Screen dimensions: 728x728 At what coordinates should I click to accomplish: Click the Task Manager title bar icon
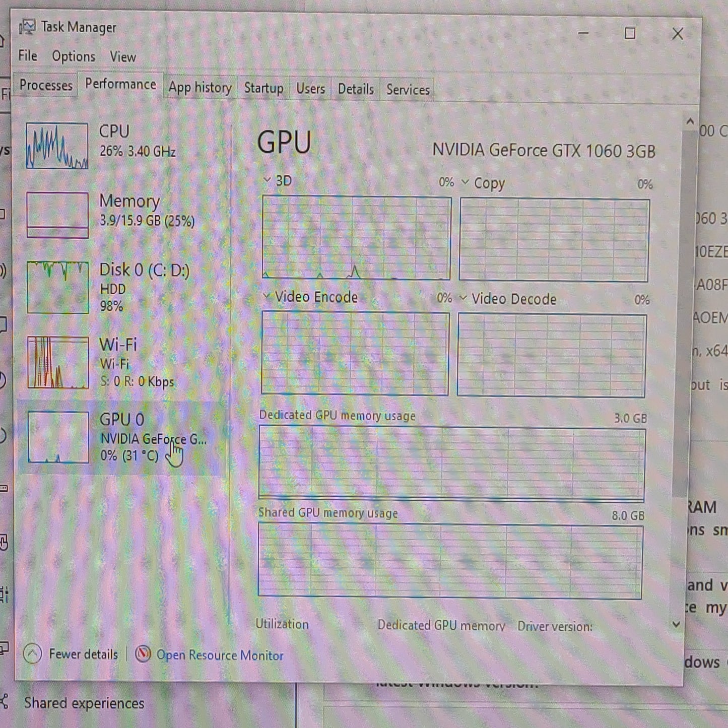27,27
